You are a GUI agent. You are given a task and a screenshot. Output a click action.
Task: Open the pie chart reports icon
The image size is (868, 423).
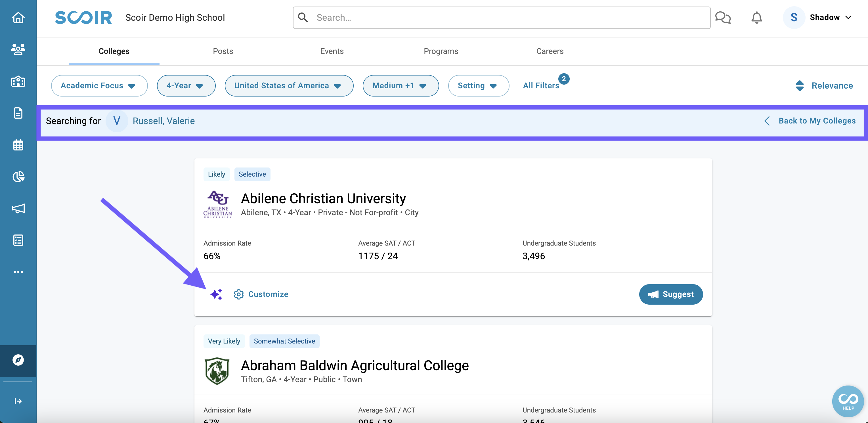click(x=18, y=177)
